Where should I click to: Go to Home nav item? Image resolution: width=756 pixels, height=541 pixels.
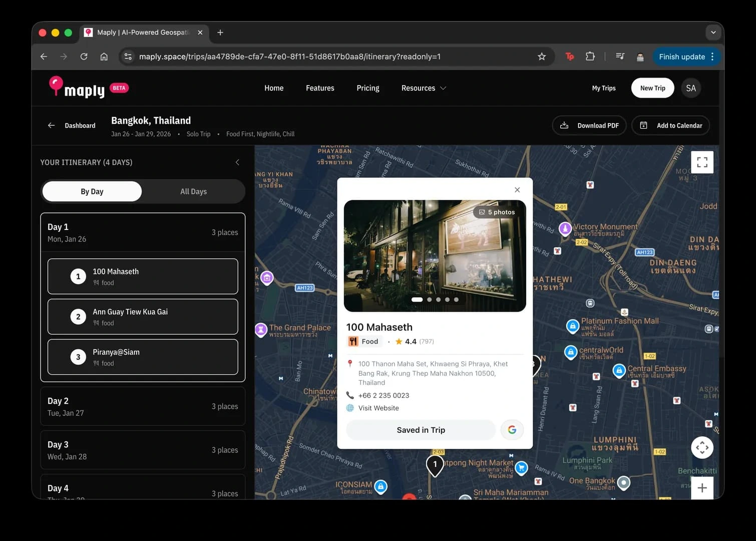[274, 88]
